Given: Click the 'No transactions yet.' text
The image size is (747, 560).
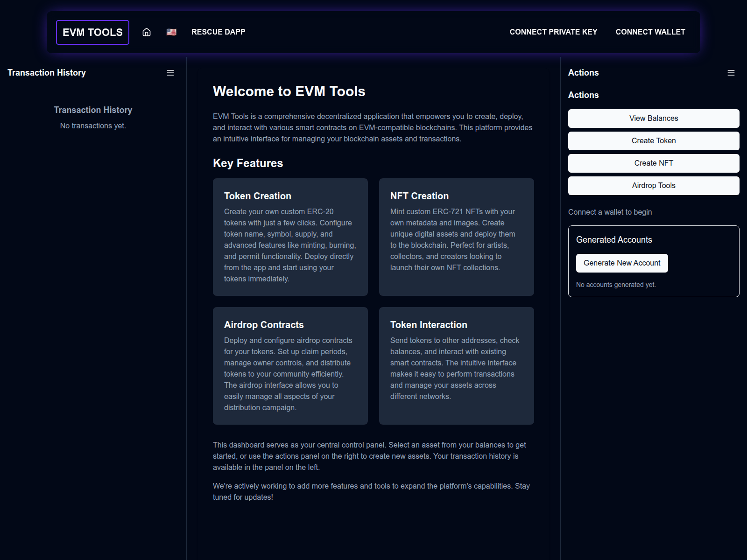Looking at the screenshot, I should [x=93, y=126].
